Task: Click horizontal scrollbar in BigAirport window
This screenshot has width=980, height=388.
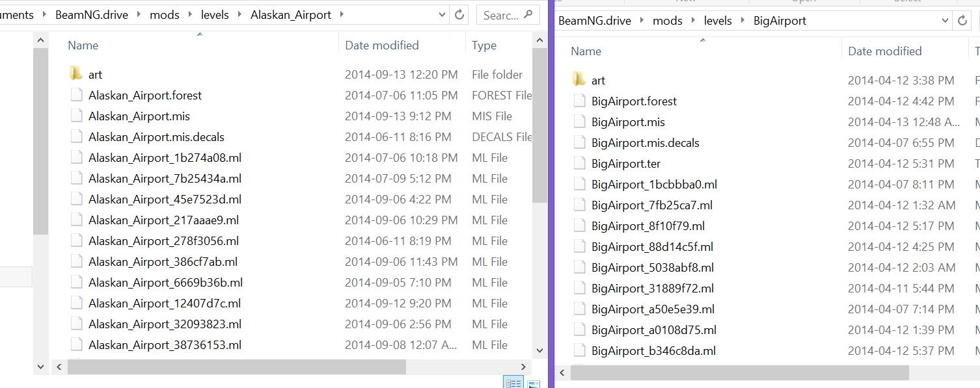Action: [740, 373]
